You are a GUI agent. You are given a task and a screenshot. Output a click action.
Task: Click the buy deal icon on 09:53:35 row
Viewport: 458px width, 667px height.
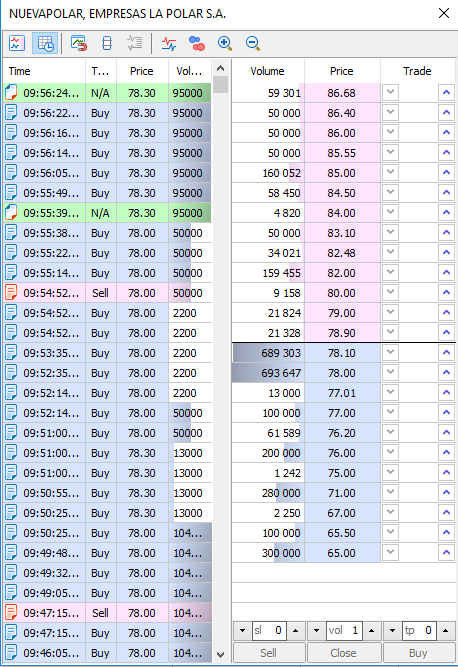click(11, 353)
